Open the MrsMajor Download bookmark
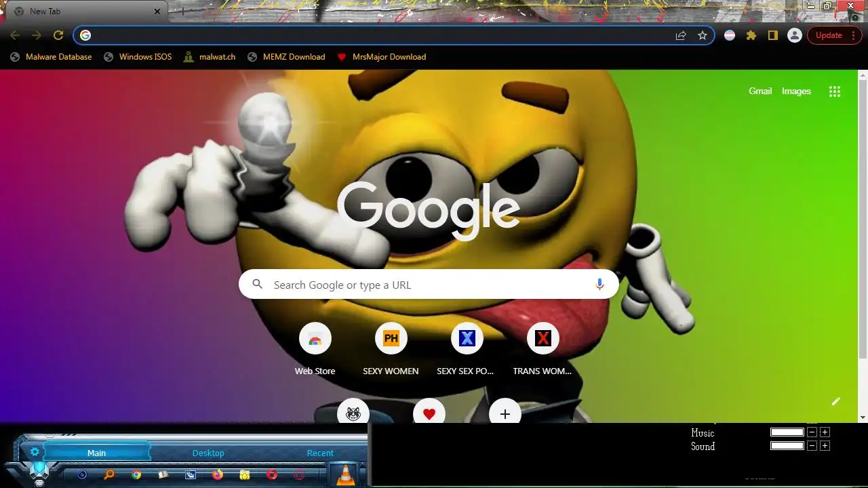This screenshot has height=488, width=868. [382, 57]
